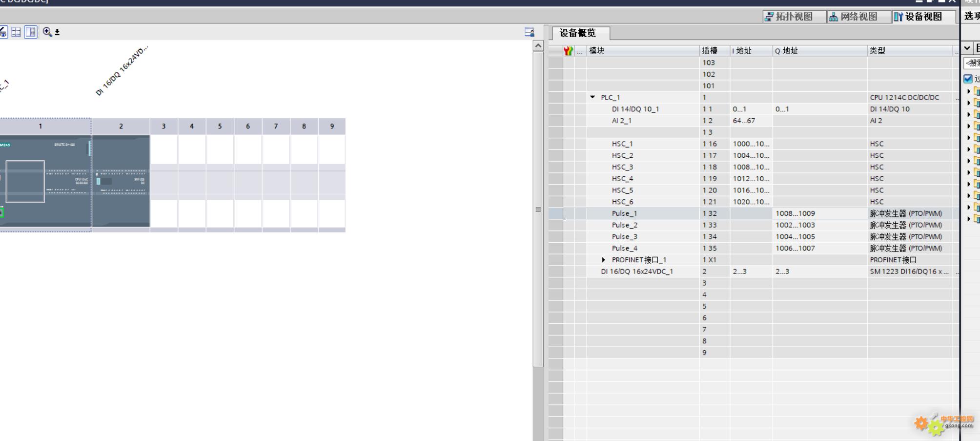Click the catalog search field

(972, 63)
